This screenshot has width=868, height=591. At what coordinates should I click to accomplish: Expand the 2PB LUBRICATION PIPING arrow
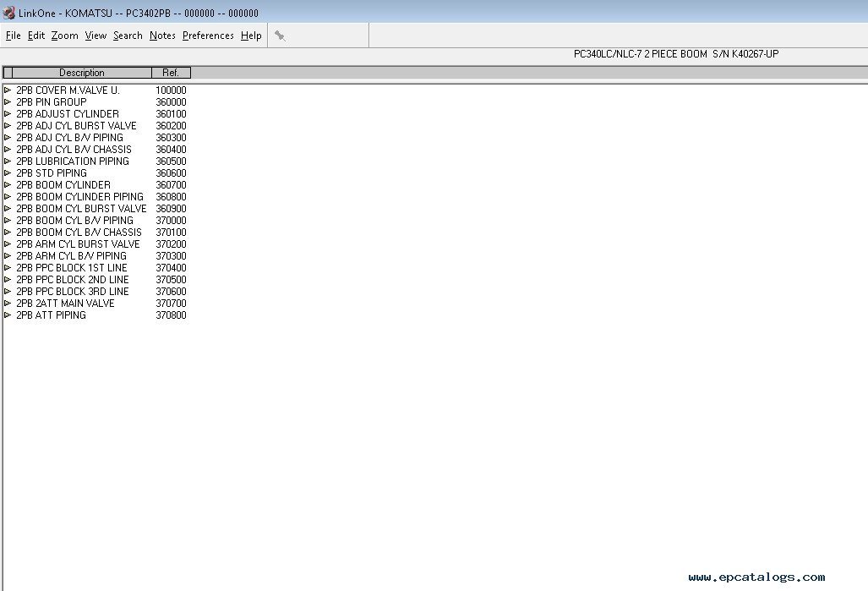(x=8, y=161)
